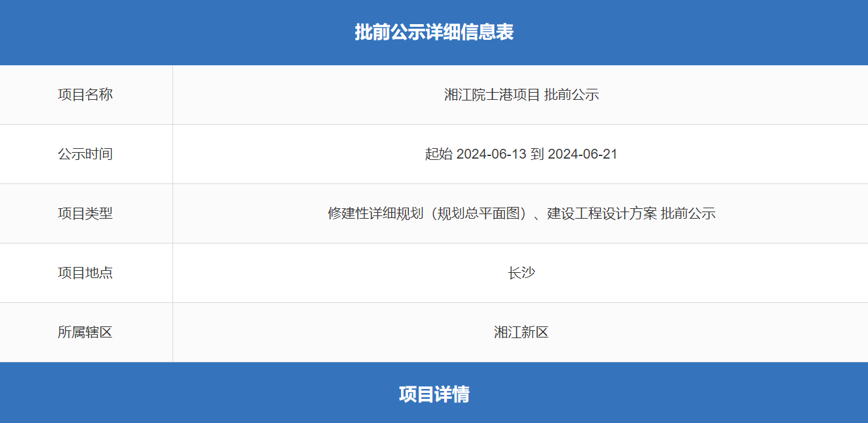Click the 批前公示详细信息表 header title
The height and width of the screenshot is (423, 868).
[434, 32]
